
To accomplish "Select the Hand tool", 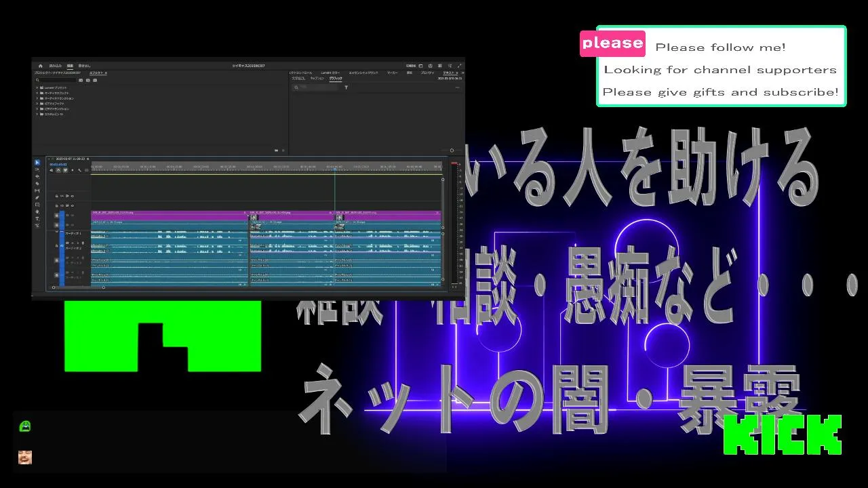I will [37, 211].
